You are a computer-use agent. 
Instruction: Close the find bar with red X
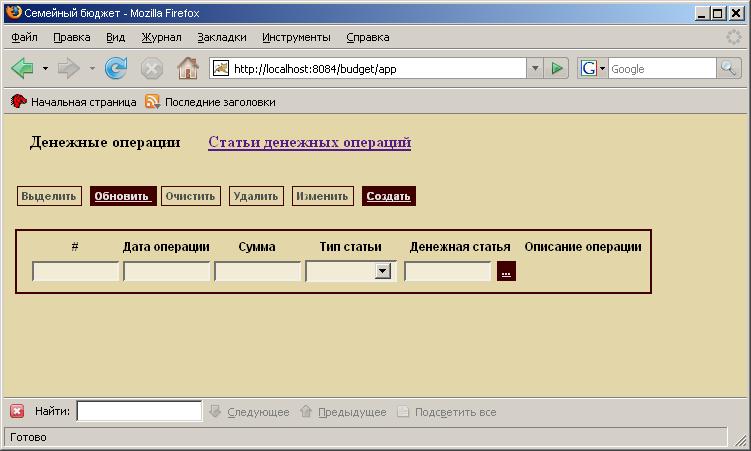click(17, 411)
